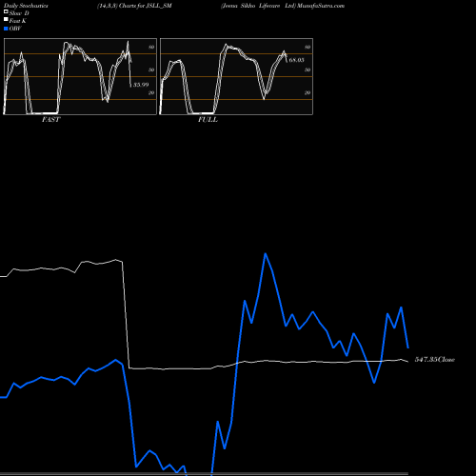Click the FULL chart label
The height and width of the screenshot is (476, 476).
208,120
